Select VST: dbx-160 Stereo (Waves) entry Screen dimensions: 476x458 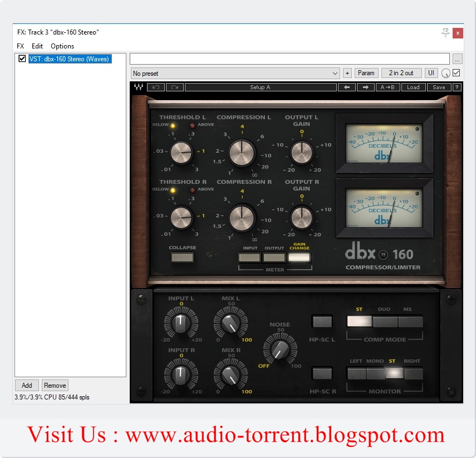tap(70, 59)
